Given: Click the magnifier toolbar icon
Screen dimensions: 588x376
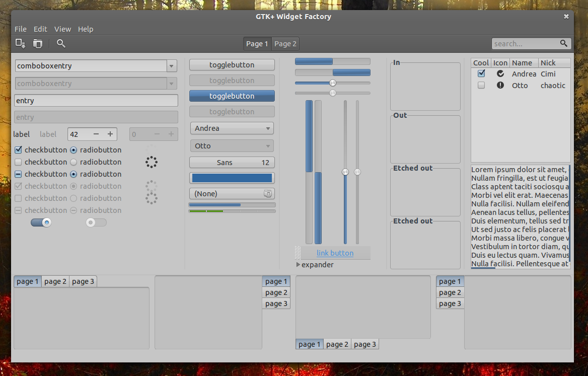Looking at the screenshot, I should point(60,43).
